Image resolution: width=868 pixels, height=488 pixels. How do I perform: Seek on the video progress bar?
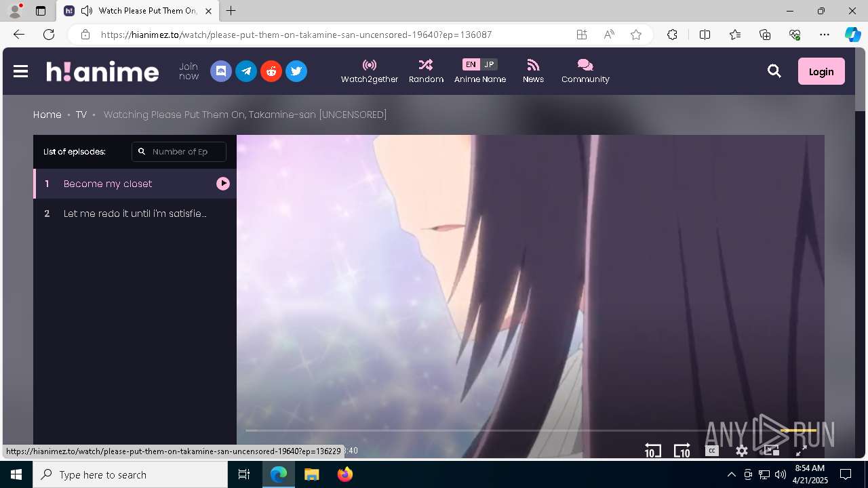pyautogui.click(x=531, y=430)
